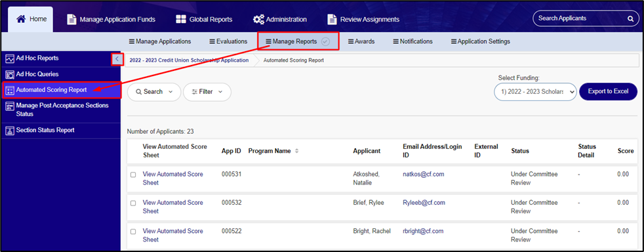
Task: Expand the Filter dropdown button
Action: [207, 92]
